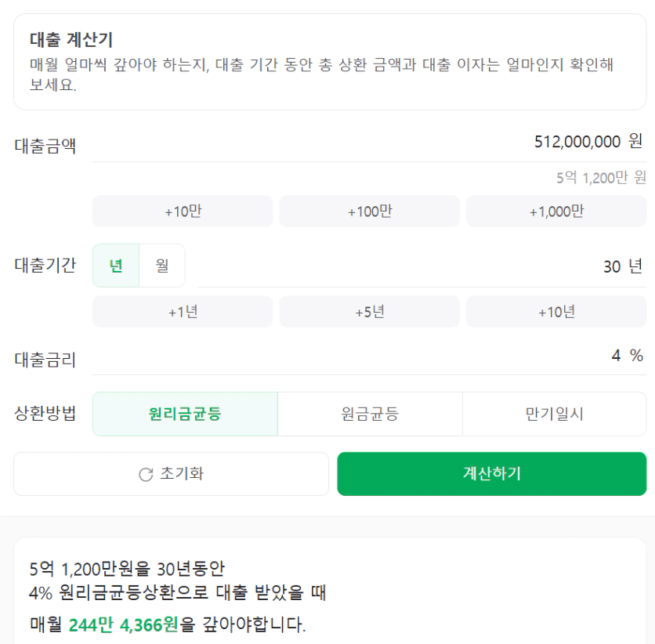The height and width of the screenshot is (644, 655).
Task: Click the 대출 계산기 heading
Action: tap(71, 40)
